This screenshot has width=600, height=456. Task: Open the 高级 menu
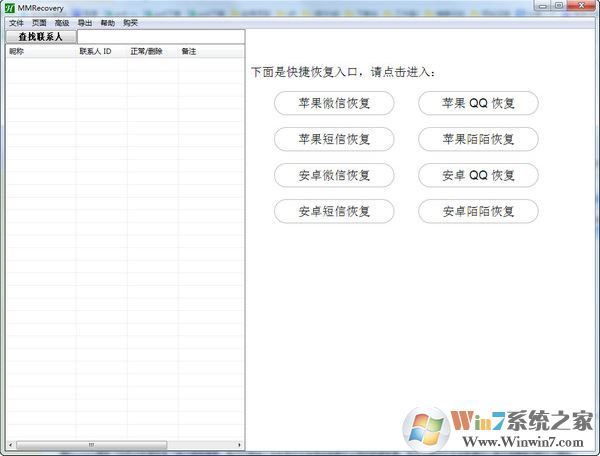(x=62, y=22)
